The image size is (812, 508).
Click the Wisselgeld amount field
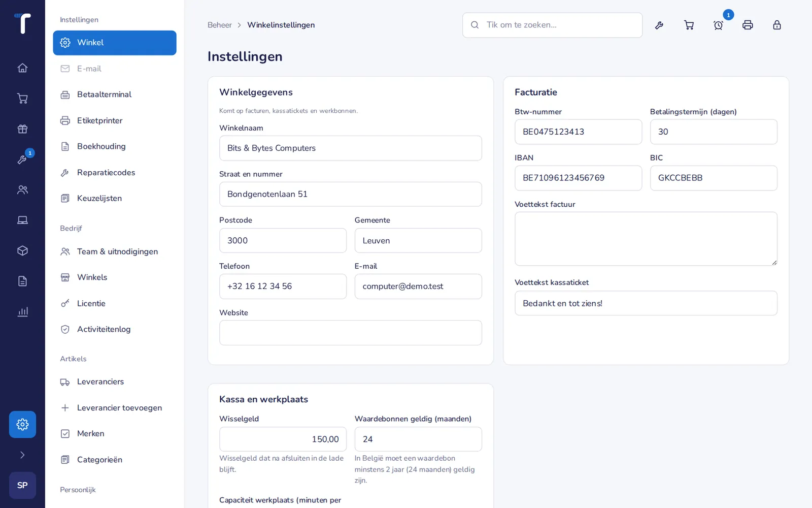283,439
